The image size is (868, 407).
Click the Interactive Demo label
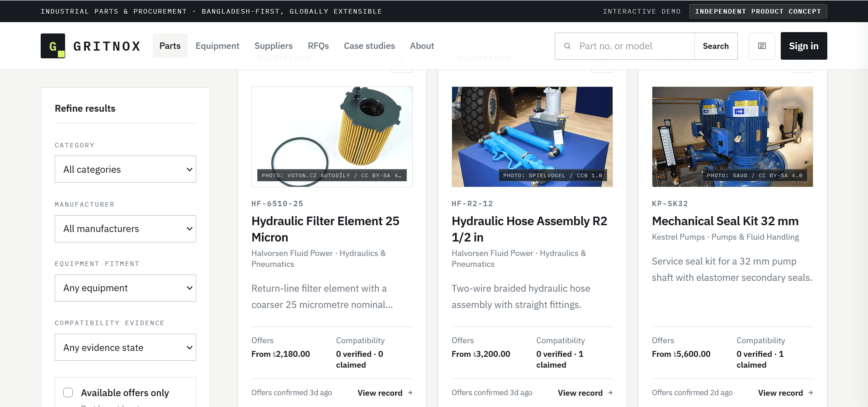click(642, 11)
